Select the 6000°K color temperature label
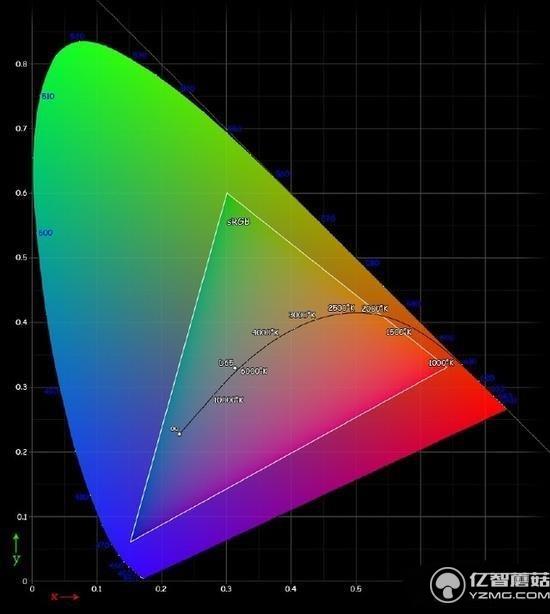 (x=254, y=371)
